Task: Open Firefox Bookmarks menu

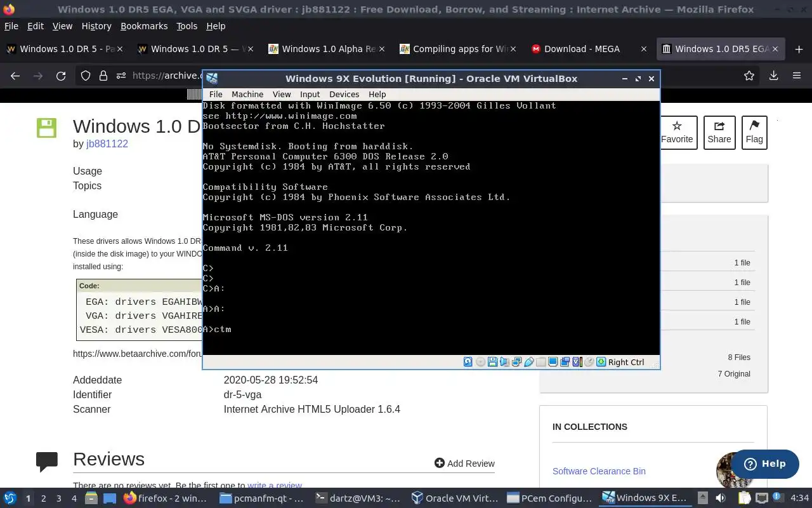Action: (144, 26)
